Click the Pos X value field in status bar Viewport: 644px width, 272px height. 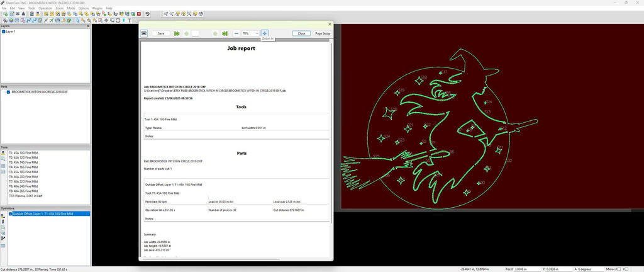coord(527,269)
